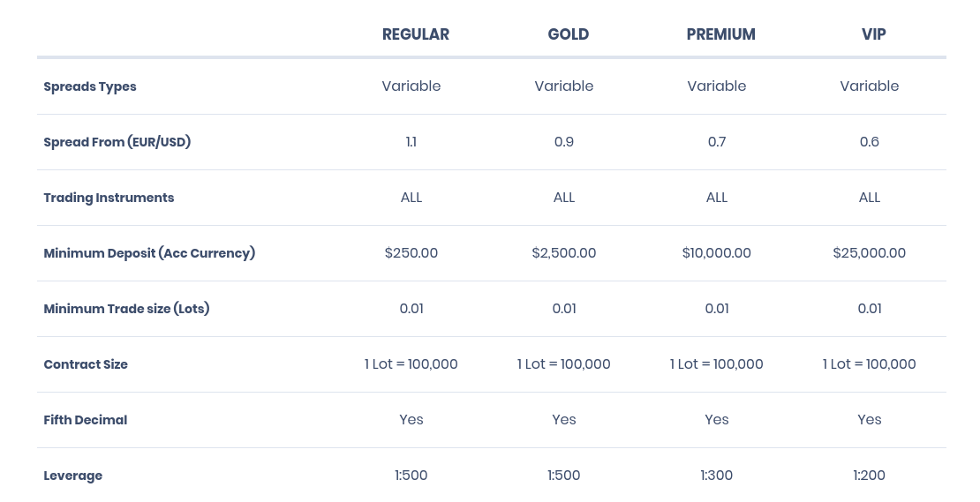Select the 1:300 Premium leverage value
980x502 pixels.
pos(717,476)
